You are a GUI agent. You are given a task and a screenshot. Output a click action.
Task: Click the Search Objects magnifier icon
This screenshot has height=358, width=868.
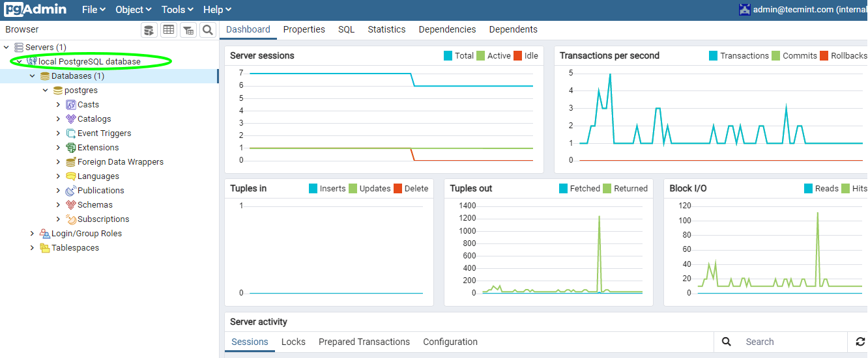207,30
